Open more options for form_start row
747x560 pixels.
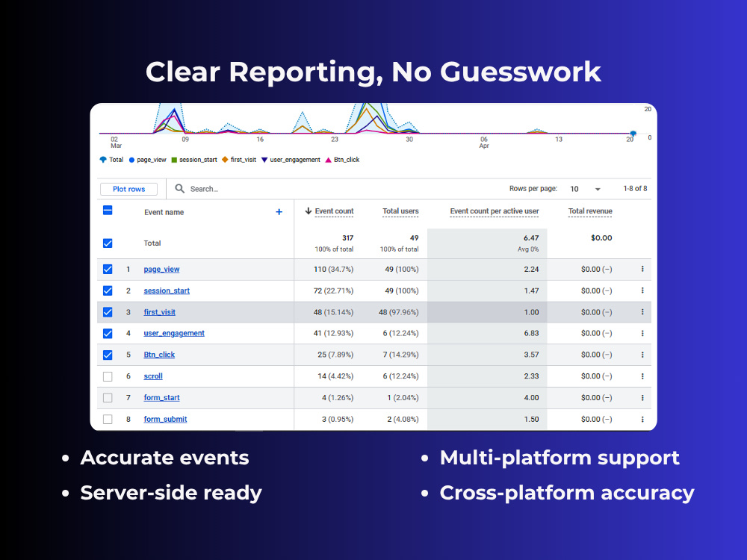point(642,398)
